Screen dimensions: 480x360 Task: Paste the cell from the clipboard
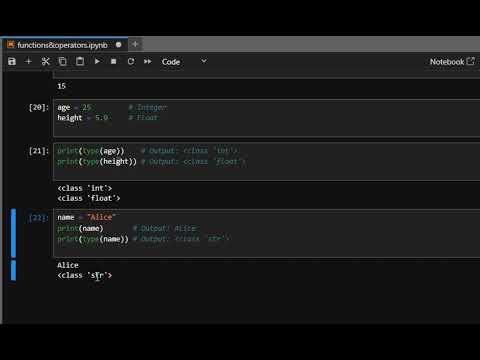point(80,62)
